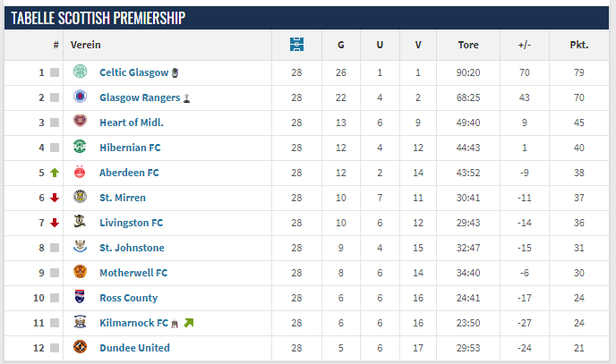The width and height of the screenshot is (616, 364).
Task: Click the matches-played pitch icon header
Action: pyautogui.click(x=296, y=45)
